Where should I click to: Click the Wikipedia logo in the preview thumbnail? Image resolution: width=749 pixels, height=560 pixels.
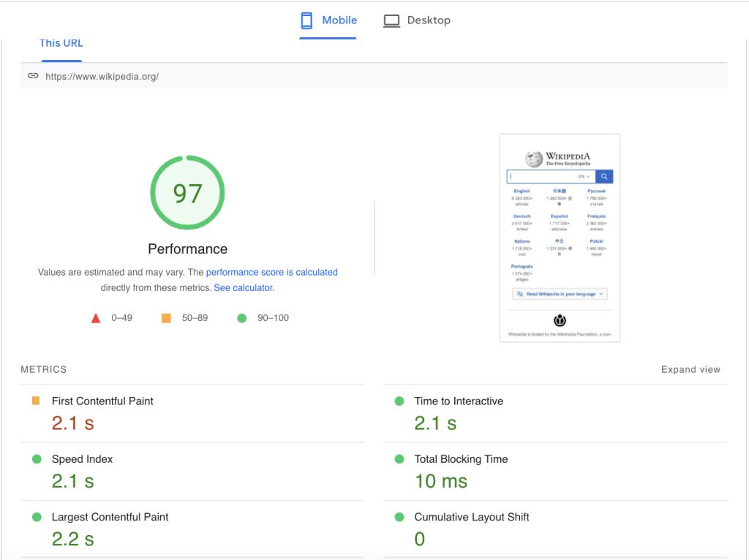534,158
